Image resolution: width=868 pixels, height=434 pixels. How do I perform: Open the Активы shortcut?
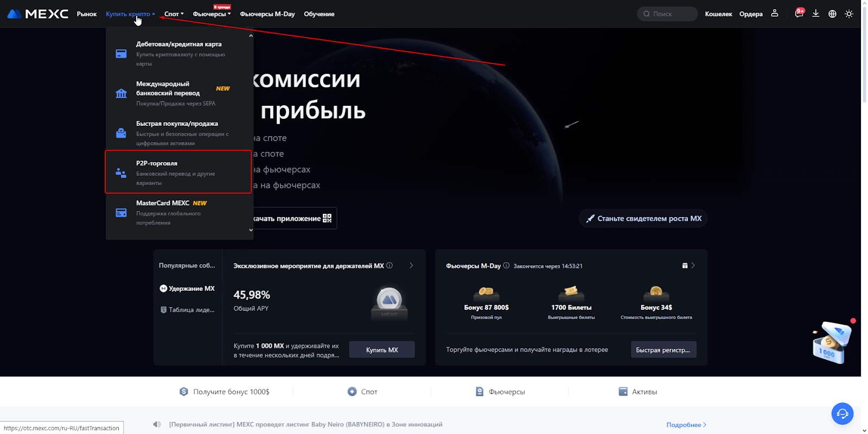tap(638, 391)
